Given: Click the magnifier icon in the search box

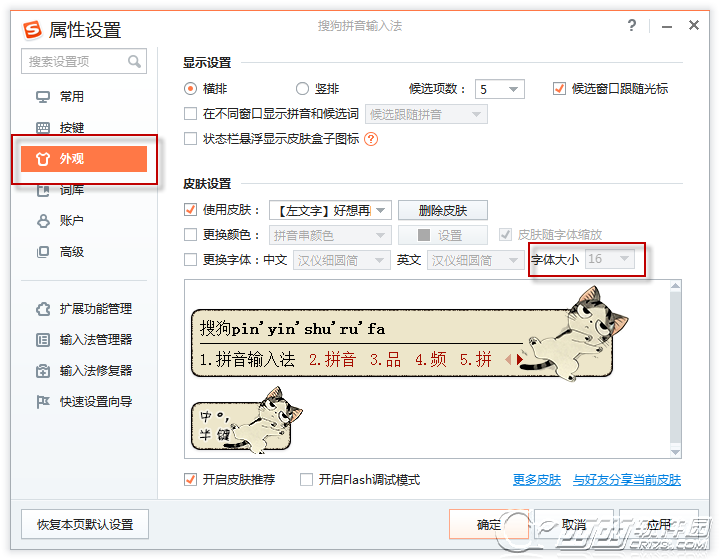Looking at the screenshot, I should pyautogui.click(x=134, y=61).
